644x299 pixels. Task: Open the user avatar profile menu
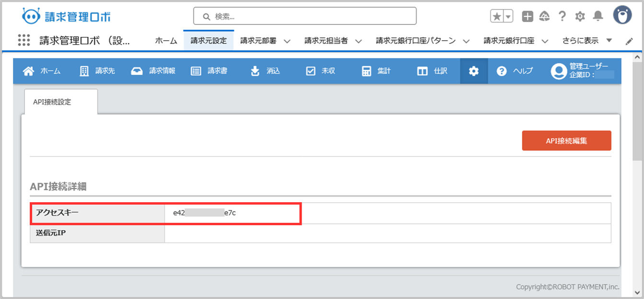(622, 15)
